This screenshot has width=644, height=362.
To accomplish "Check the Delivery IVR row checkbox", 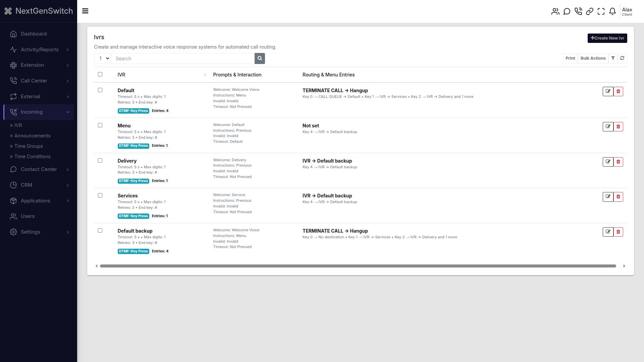I will (100, 161).
